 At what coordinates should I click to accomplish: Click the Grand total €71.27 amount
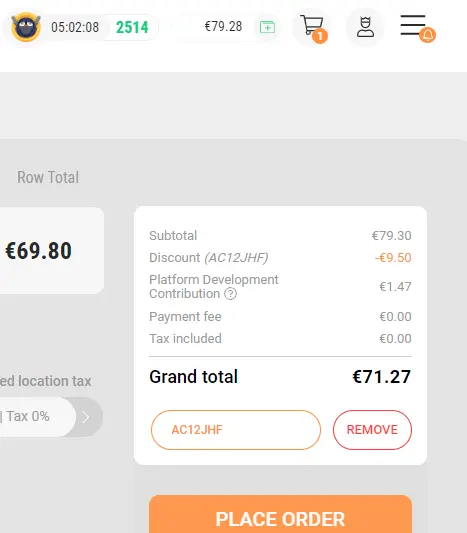[x=381, y=377]
